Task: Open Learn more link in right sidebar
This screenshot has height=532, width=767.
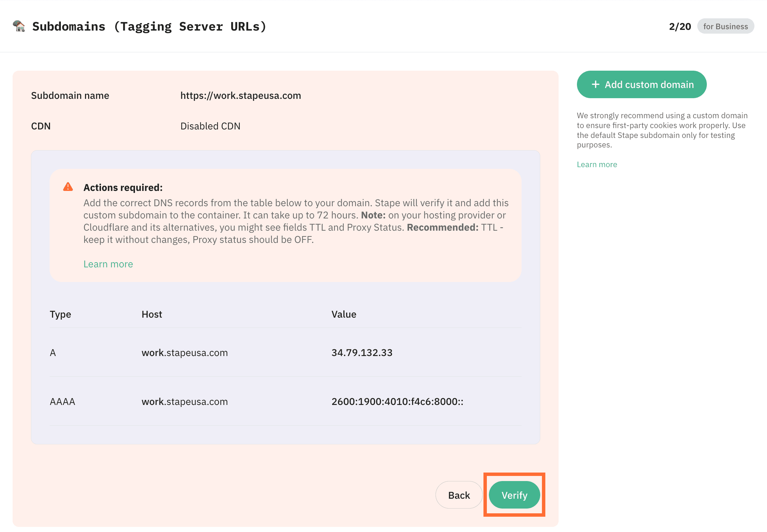Action: tap(597, 164)
